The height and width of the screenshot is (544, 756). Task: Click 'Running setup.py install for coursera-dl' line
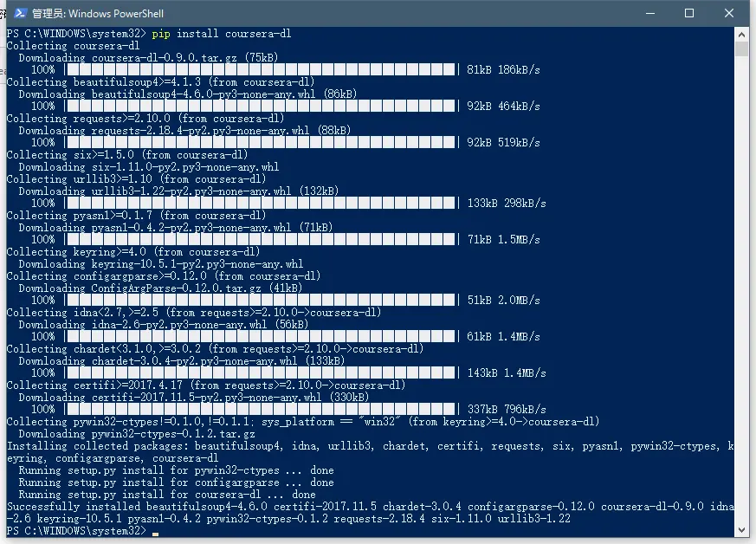point(167,495)
